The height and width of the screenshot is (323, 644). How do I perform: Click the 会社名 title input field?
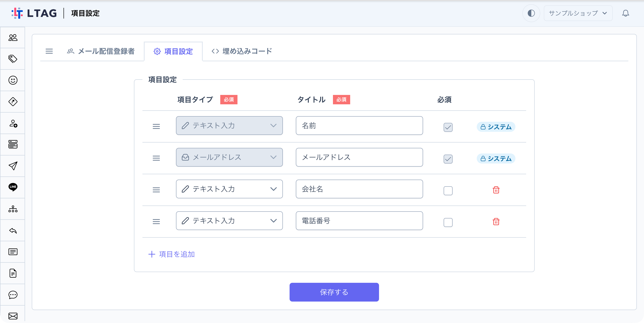click(359, 189)
